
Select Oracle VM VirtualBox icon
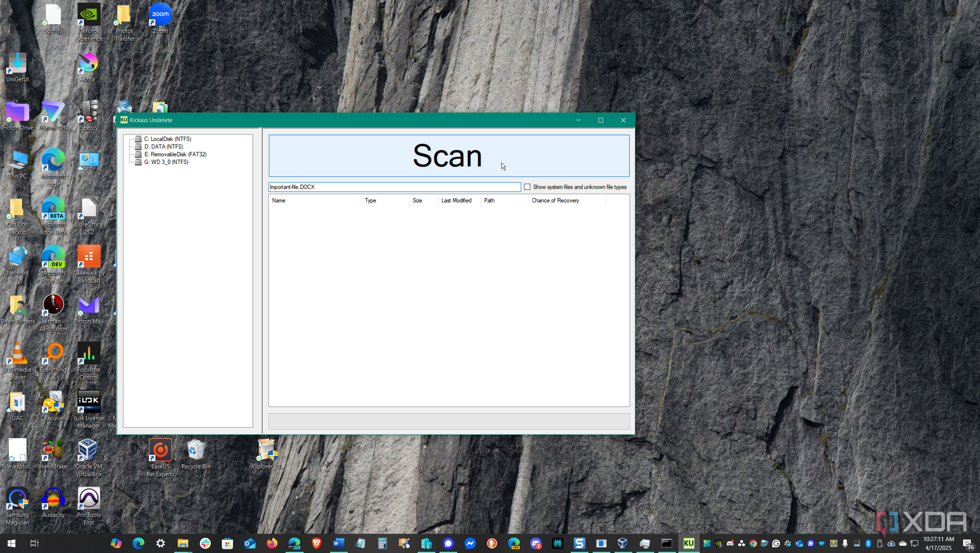pos(89,459)
